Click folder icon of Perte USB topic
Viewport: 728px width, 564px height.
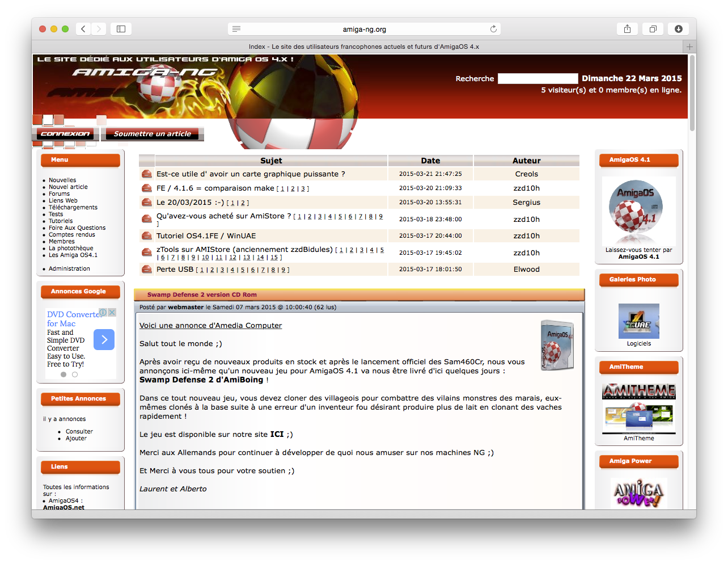[x=147, y=270]
